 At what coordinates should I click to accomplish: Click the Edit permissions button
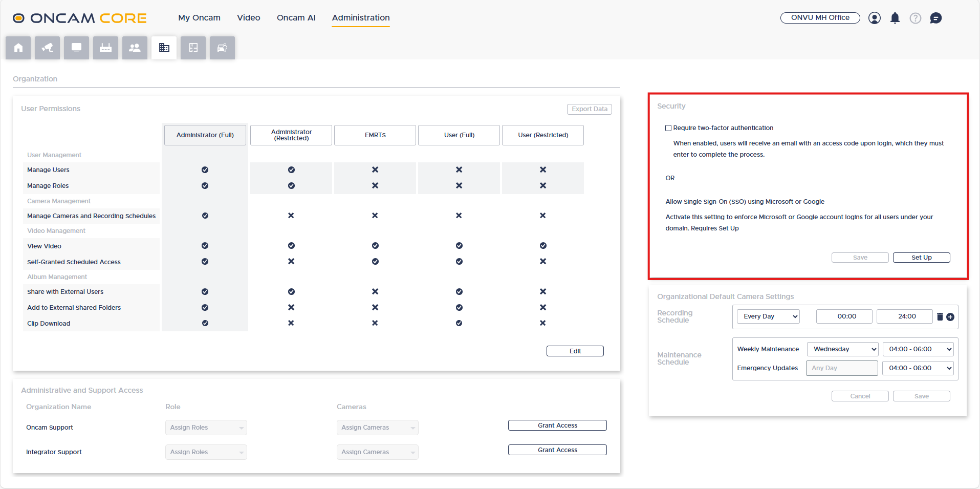575,351
